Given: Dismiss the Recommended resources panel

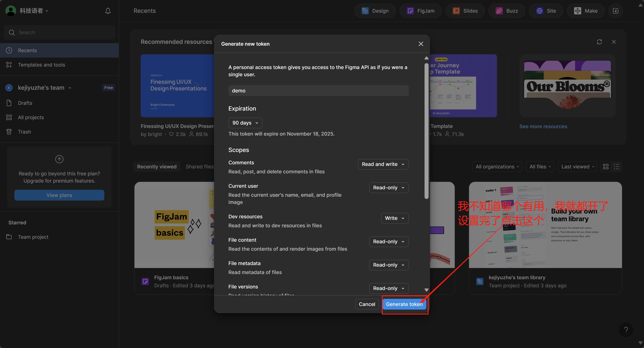Looking at the screenshot, I should click(x=614, y=42).
